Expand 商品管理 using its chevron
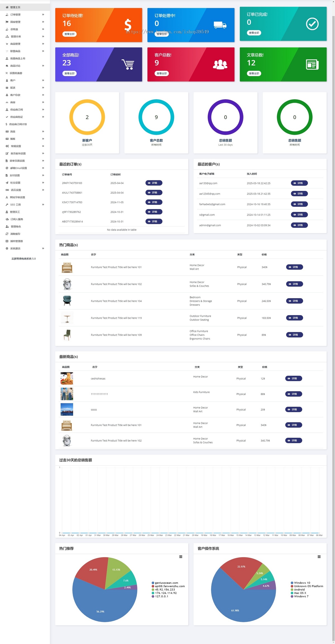Screen dimensions: 335x644 (43, 44)
